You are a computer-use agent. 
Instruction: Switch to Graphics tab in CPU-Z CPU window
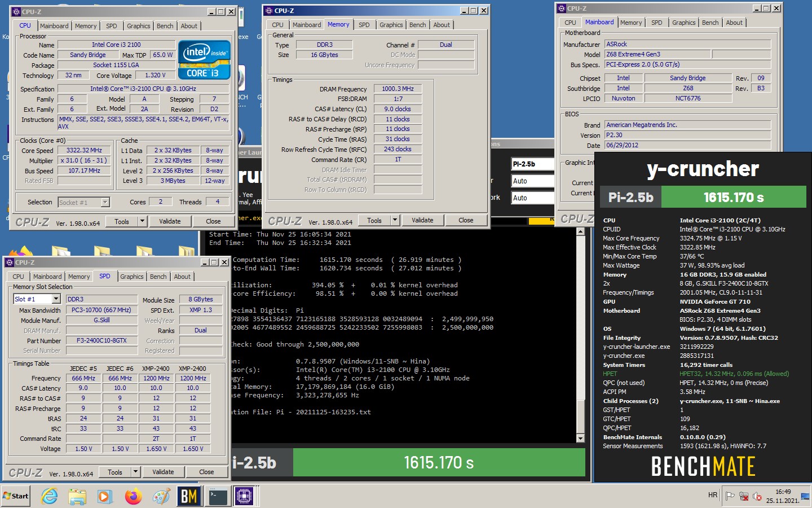[x=139, y=26]
